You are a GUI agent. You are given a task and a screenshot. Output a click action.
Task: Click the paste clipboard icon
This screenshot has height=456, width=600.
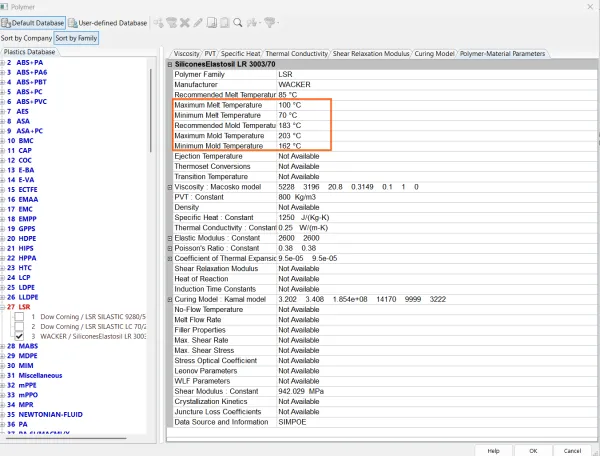225,23
